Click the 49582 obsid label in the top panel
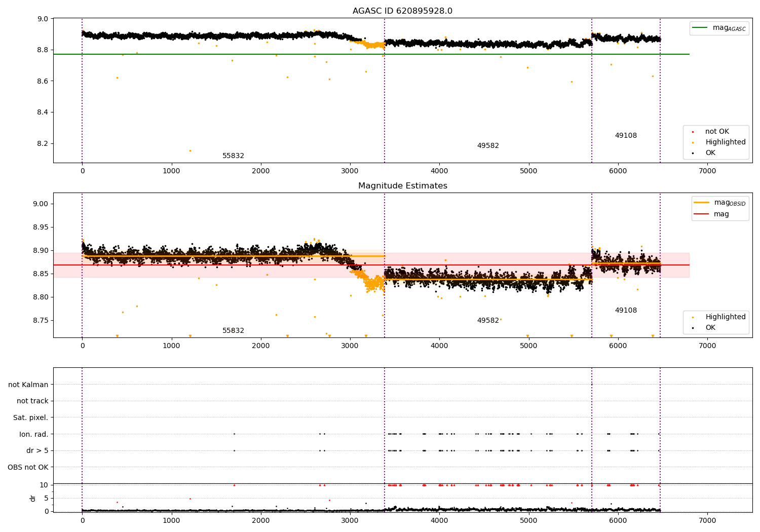The height and width of the screenshot is (532, 760). pyautogui.click(x=488, y=145)
